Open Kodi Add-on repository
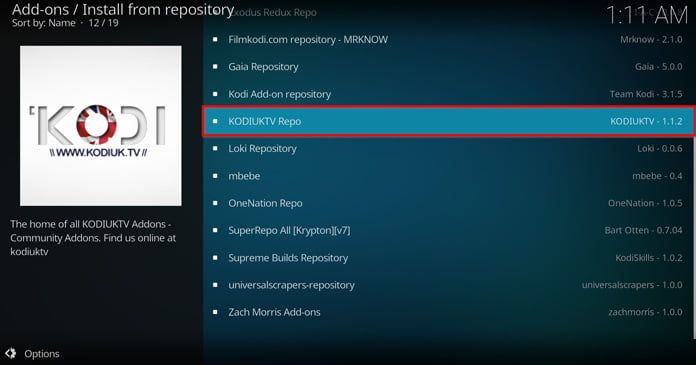 [x=448, y=94]
